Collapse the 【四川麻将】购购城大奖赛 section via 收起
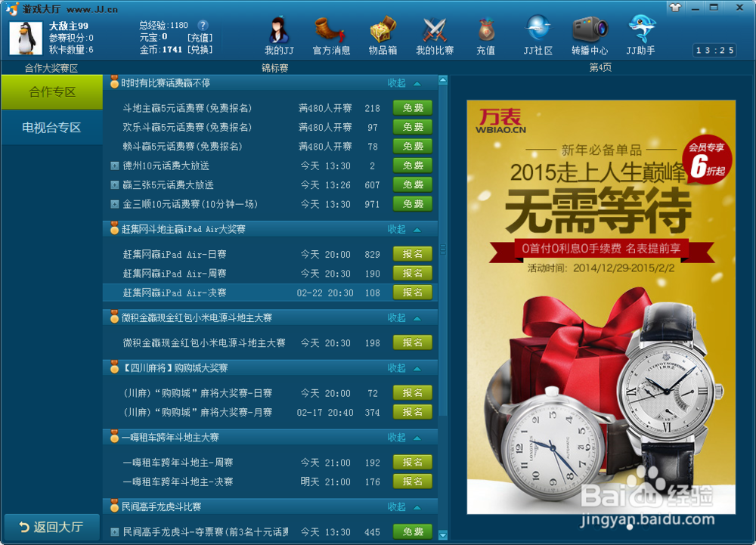This screenshot has height=545, width=756. 404,368
